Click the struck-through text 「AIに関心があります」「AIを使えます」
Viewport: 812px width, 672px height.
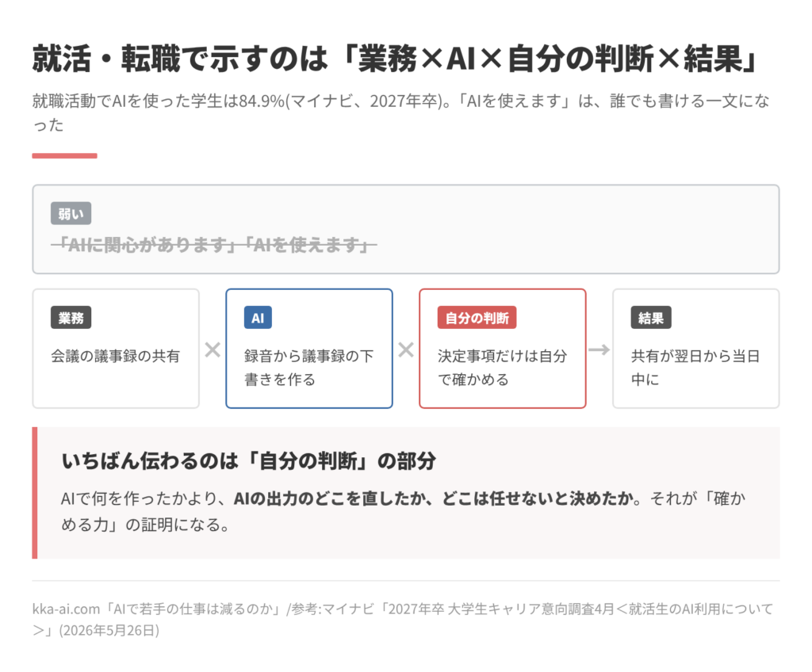coord(214,244)
